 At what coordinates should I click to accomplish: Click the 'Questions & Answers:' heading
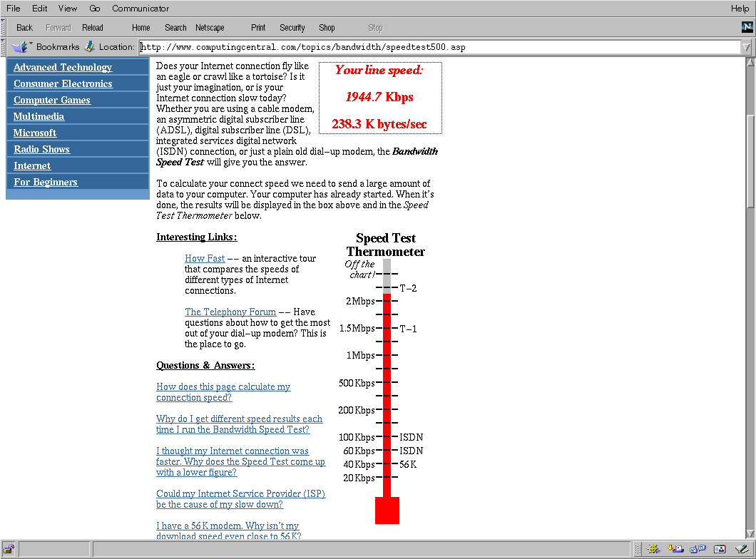click(x=205, y=365)
